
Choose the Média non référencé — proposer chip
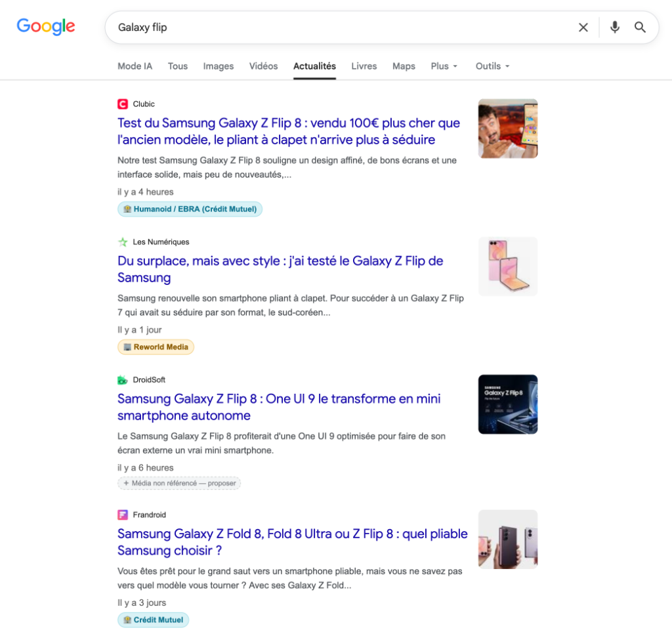click(x=179, y=483)
